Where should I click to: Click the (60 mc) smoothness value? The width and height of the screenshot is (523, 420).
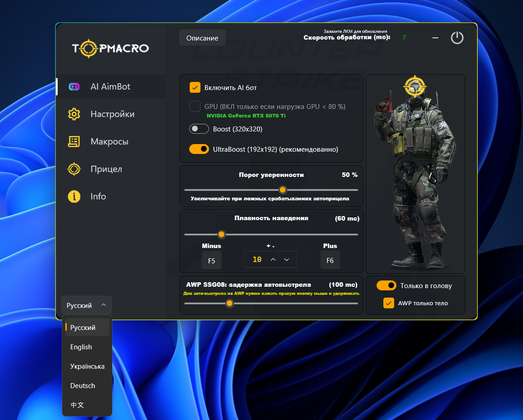(x=347, y=218)
